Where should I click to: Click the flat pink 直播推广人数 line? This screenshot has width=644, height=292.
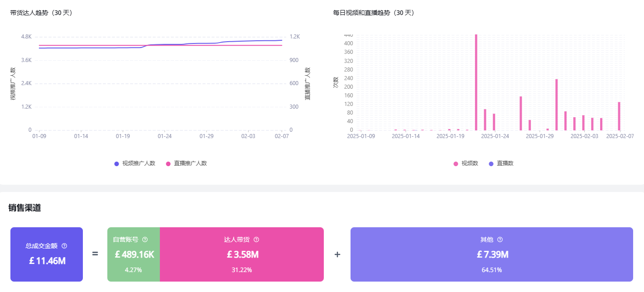click(x=91, y=46)
